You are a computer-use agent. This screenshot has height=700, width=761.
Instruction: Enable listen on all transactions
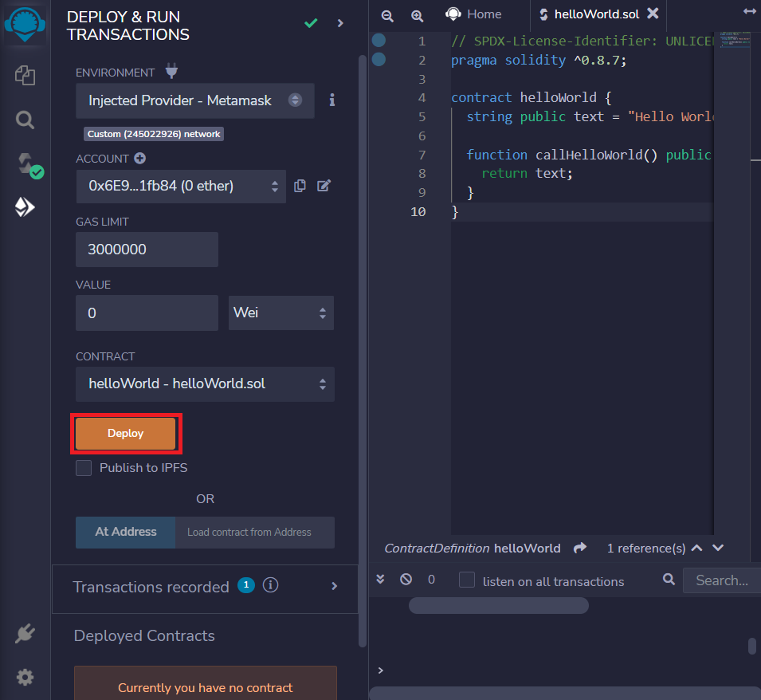[467, 580]
